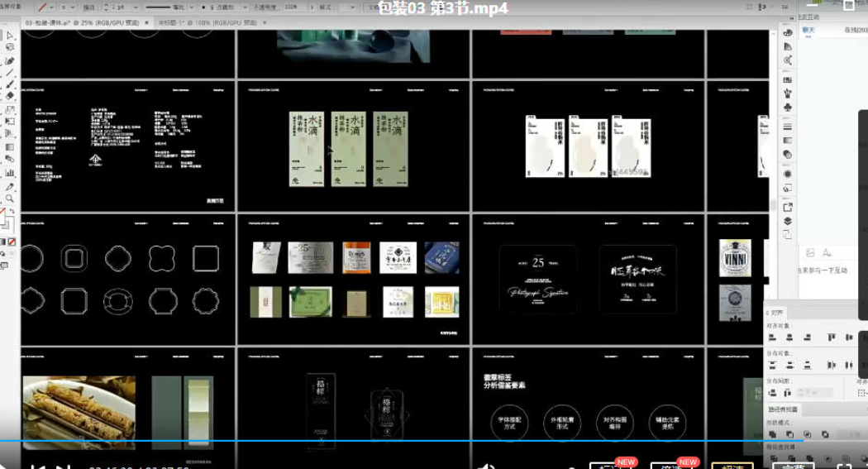Click vertical distribute space icon
The height and width of the screenshot is (469, 868).
click(773, 393)
